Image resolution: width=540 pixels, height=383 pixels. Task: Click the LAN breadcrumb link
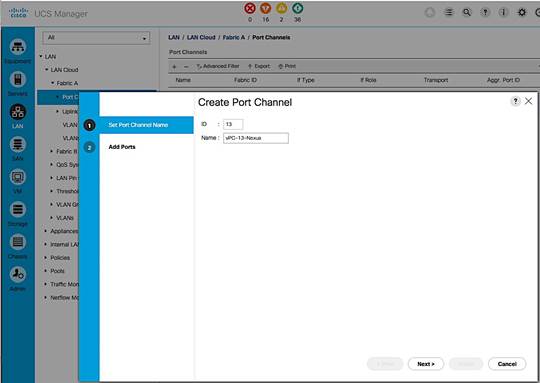click(x=174, y=37)
